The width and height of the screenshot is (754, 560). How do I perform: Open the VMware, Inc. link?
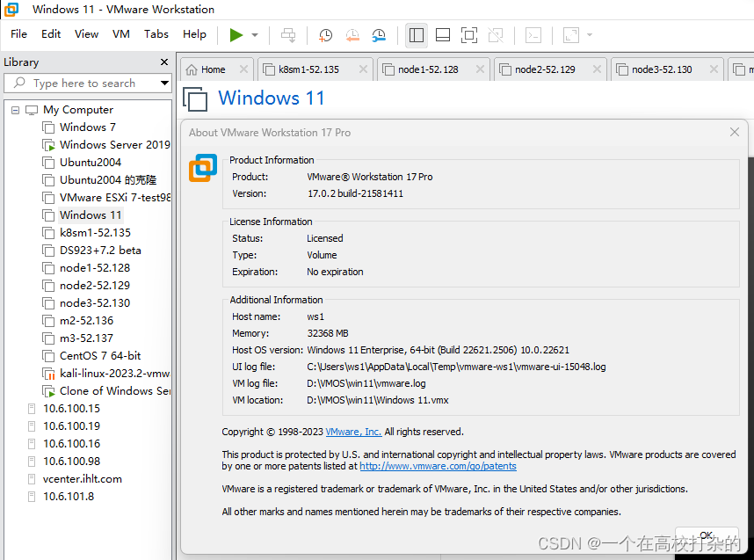click(353, 432)
